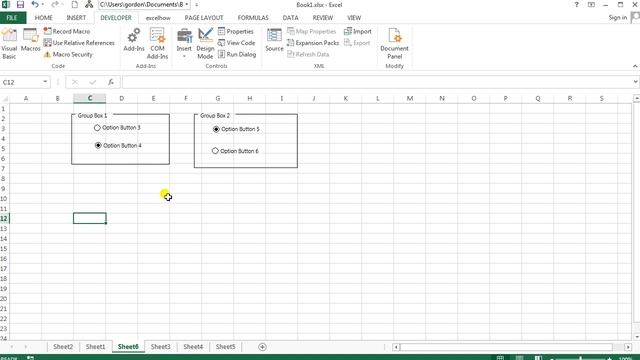
Task: Open Expansion Packs
Action: pyautogui.click(x=313, y=43)
